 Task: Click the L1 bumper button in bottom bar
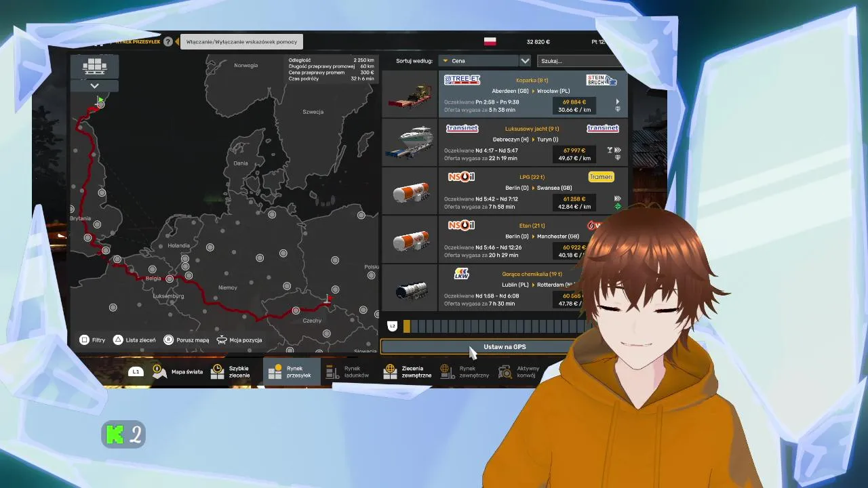pyautogui.click(x=136, y=371)
